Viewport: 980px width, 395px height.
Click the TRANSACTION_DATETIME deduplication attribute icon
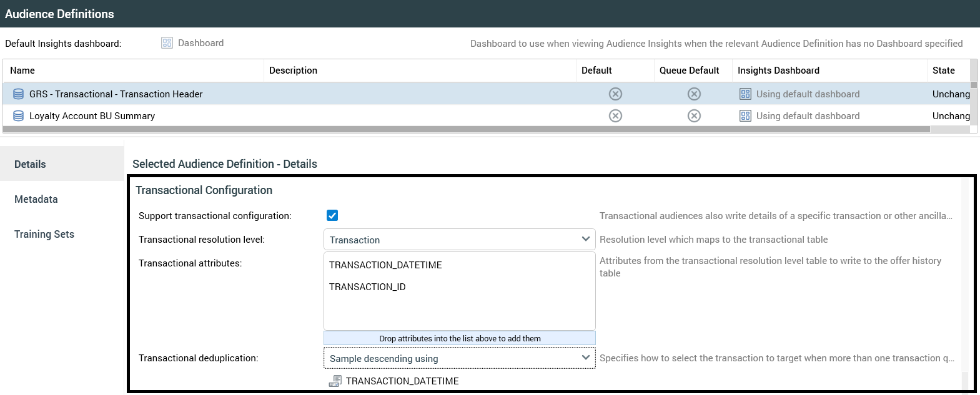click(335, 381)
